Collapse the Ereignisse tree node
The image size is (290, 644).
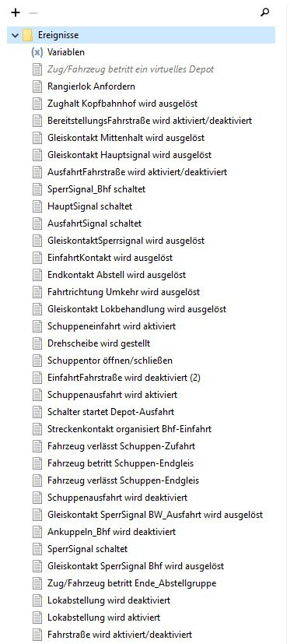tap(16, 35)
